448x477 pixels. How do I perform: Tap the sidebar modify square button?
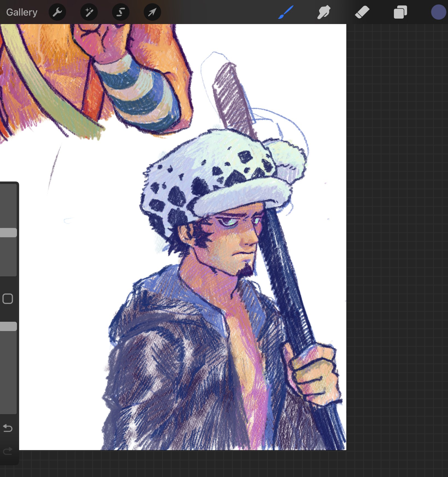pyautogui.click(x=8, y=299)
